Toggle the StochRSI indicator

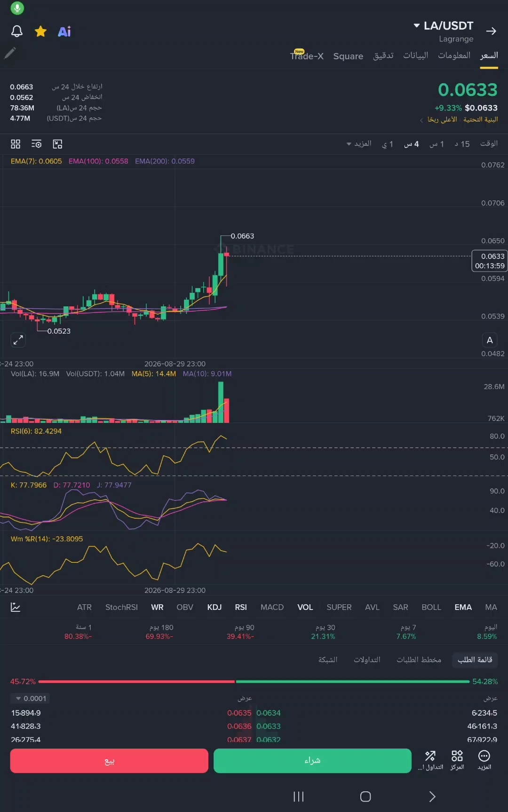click(121, 607)
